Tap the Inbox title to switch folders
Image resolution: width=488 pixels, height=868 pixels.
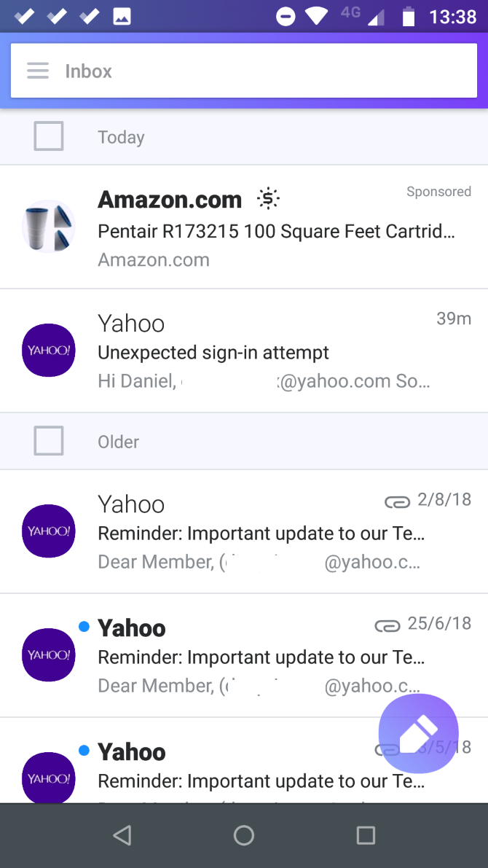tap(88, 71)
